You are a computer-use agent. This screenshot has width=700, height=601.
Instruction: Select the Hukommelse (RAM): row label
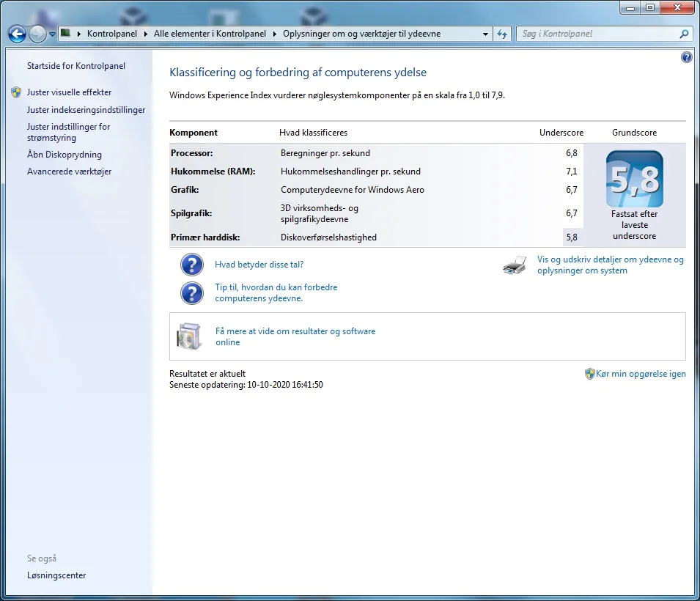pos(213,172)
